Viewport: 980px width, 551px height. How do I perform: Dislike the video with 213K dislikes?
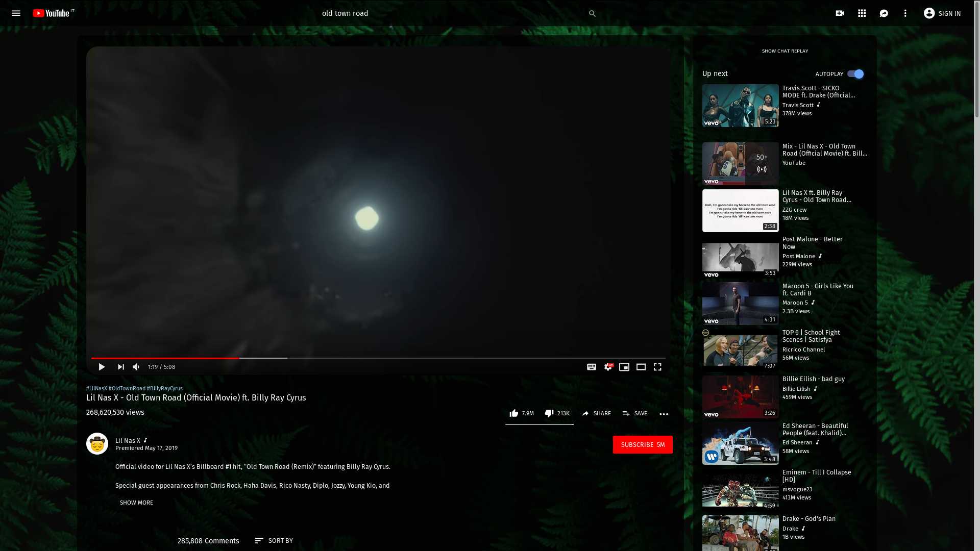point(557,413)
